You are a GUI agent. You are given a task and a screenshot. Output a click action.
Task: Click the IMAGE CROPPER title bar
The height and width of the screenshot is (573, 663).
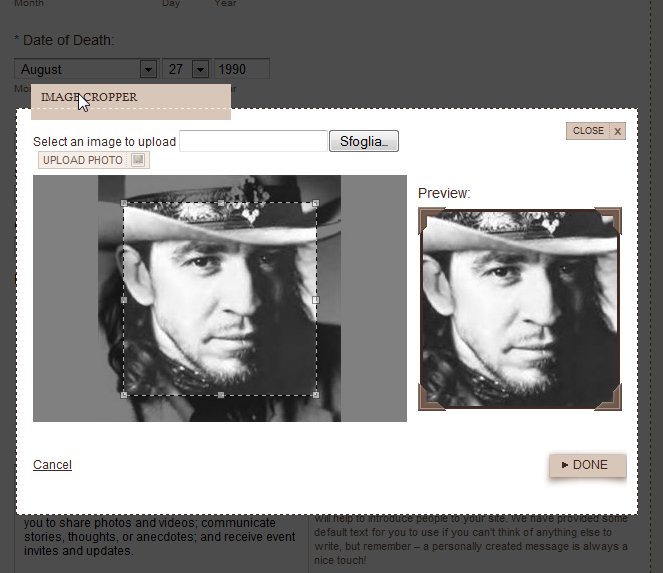point(131,101)
